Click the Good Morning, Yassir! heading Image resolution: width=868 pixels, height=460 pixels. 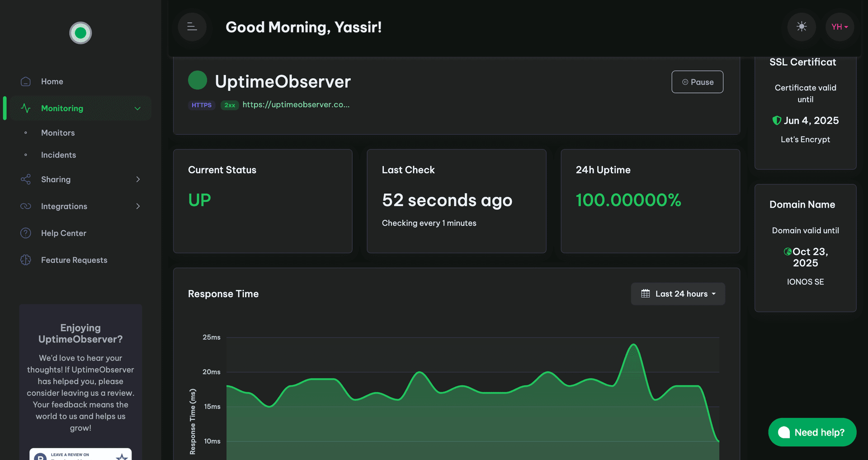click(304, 27)
